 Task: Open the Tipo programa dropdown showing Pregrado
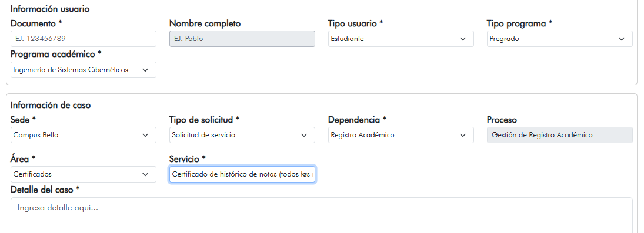pyautogui.click(x=560, y=39)
